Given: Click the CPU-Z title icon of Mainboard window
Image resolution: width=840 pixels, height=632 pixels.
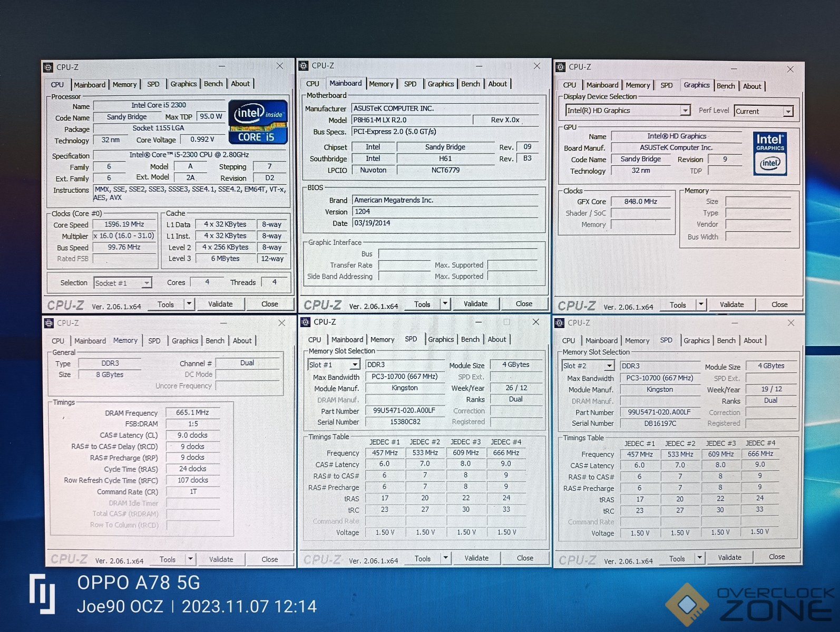Looking at the screenshot, I should pyautogui.click(x=304, y=66).
